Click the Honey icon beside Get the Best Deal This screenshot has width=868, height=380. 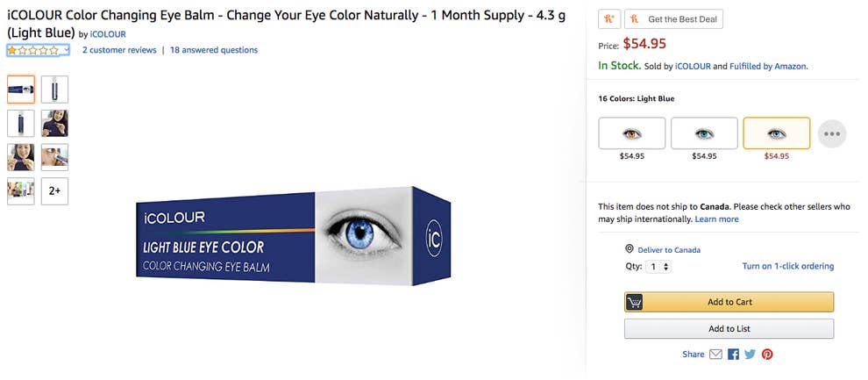[x=609, y=19]
